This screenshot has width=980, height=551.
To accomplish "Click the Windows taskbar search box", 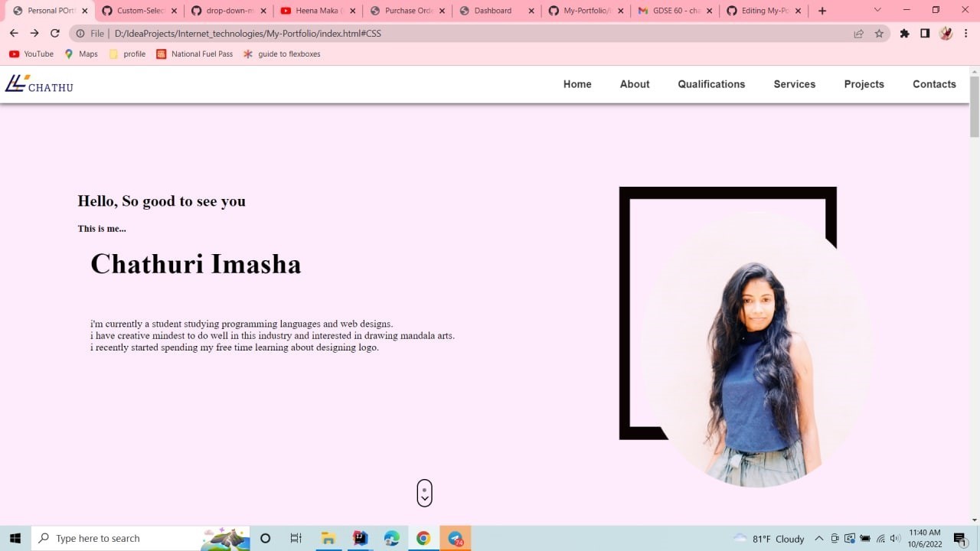I will [140, 538].
